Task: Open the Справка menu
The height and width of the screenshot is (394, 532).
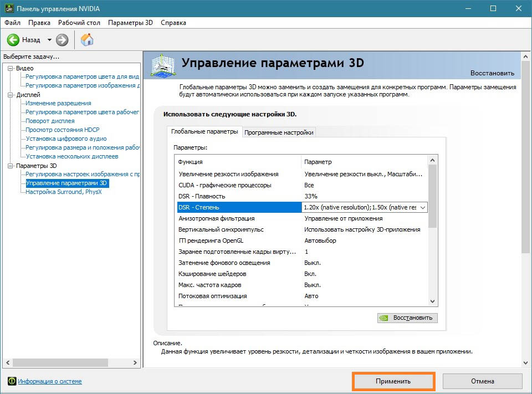Action: (x=173, y=23)
